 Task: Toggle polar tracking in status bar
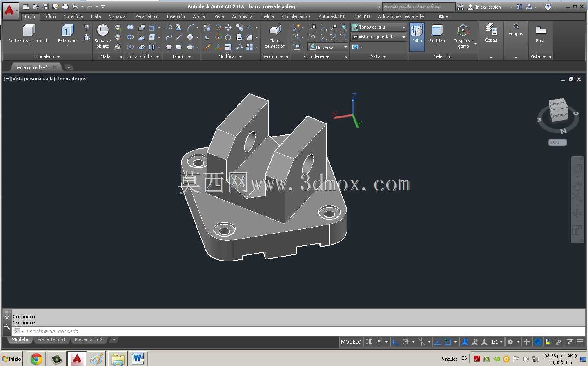pyautogui.click(x=405, y=342)
